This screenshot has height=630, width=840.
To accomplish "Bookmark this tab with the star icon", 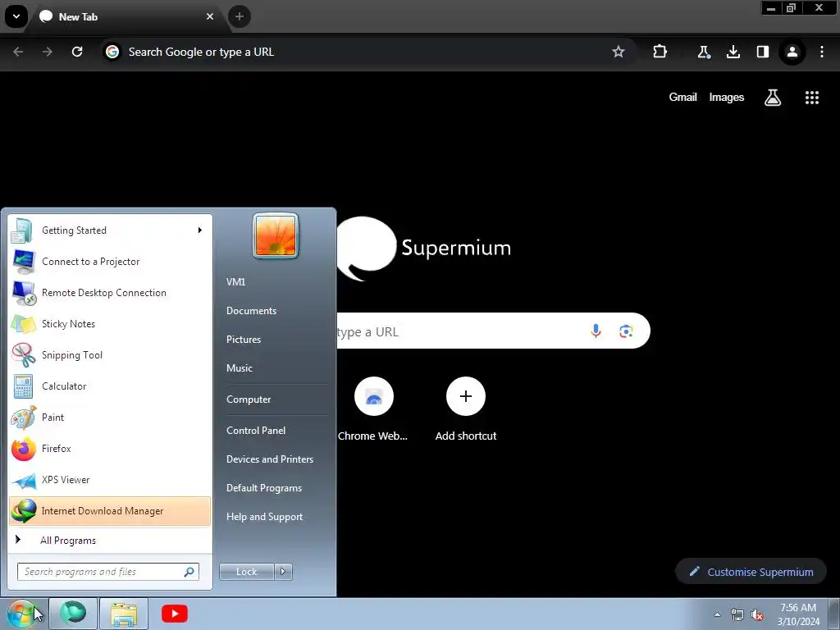I will (619, 52).
